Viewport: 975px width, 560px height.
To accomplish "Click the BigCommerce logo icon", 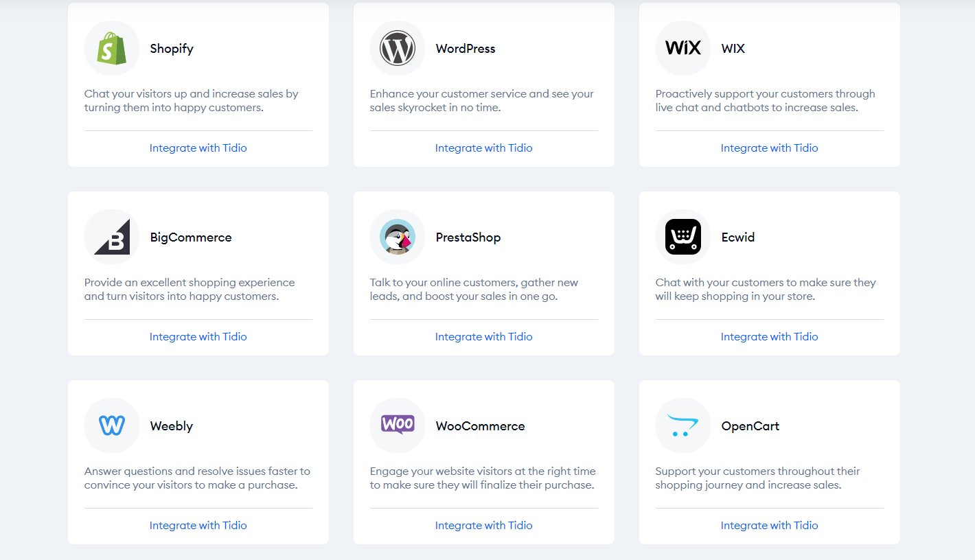I will (112, 237).
